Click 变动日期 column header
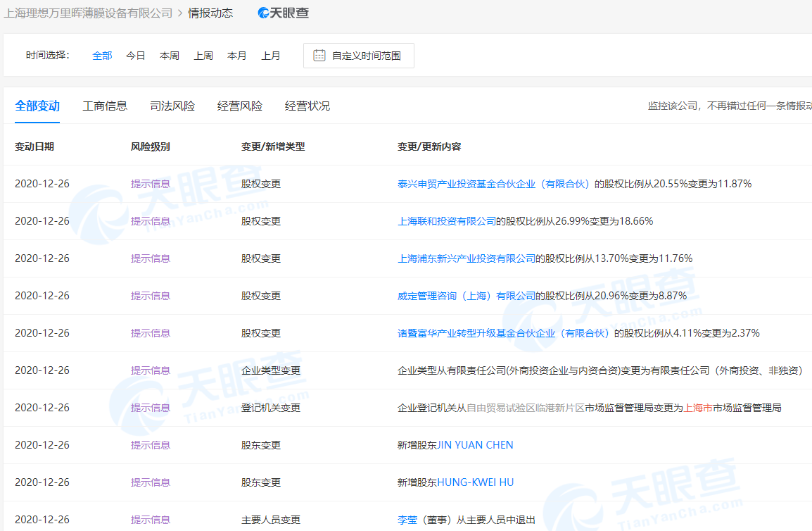The height and width of the screenshot is (531, 812). (34, 146)
